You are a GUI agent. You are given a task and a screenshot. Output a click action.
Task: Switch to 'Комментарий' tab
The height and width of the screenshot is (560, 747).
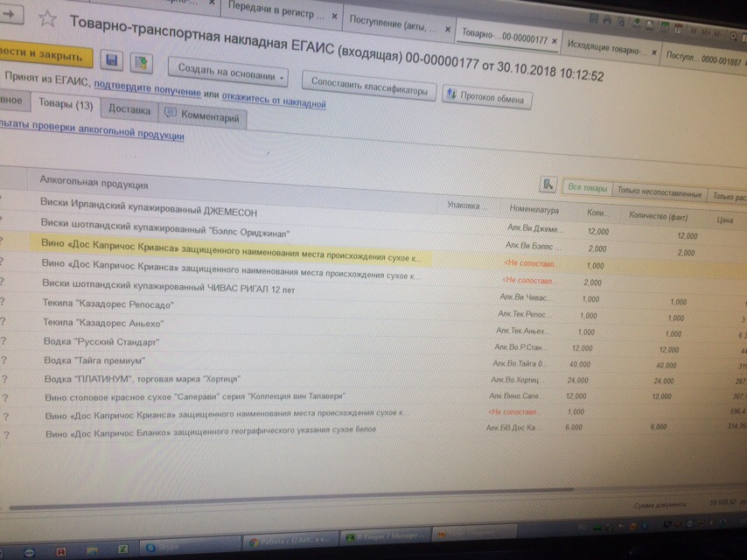pyautogui.click(x=202, y=115)
